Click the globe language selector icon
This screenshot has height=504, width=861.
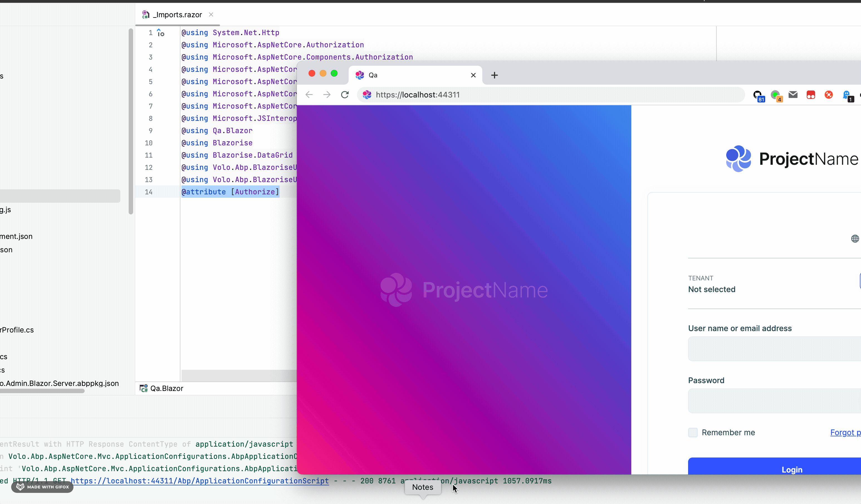coord(855,239)
